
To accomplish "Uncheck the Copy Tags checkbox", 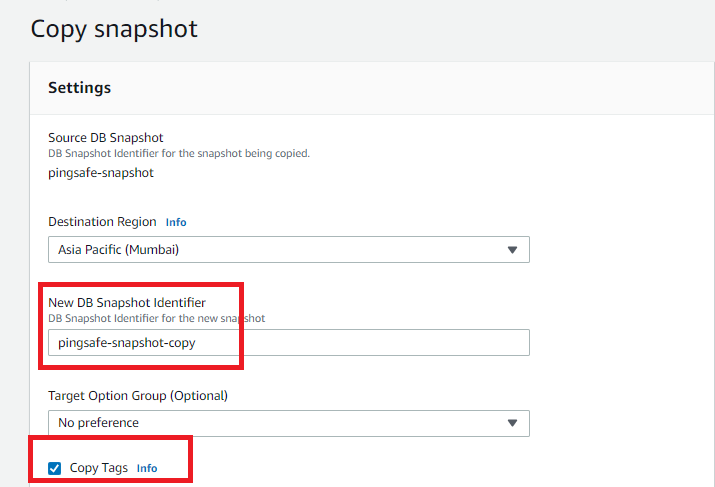I will [x=54, y=468].
